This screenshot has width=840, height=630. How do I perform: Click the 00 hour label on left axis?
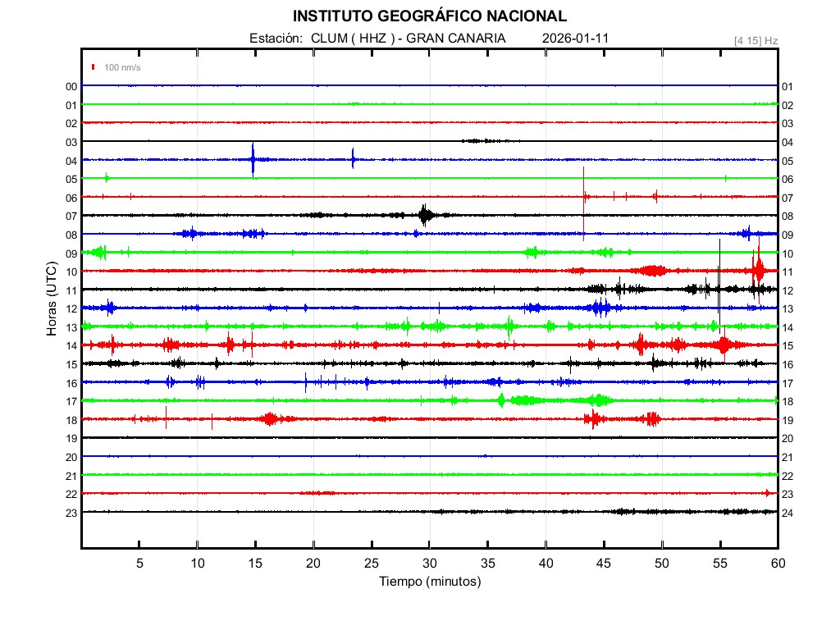pyautogui.click(x=71, y=86)
